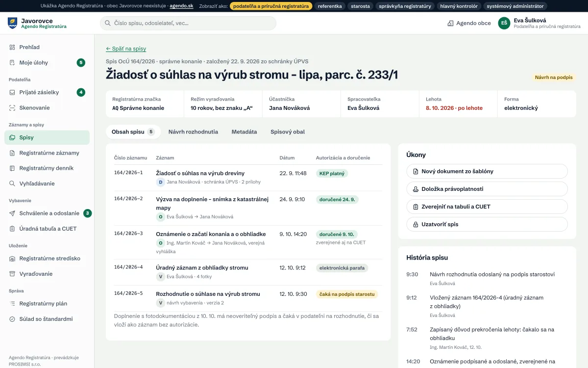Switch view to referentka role

coord(330,6)
